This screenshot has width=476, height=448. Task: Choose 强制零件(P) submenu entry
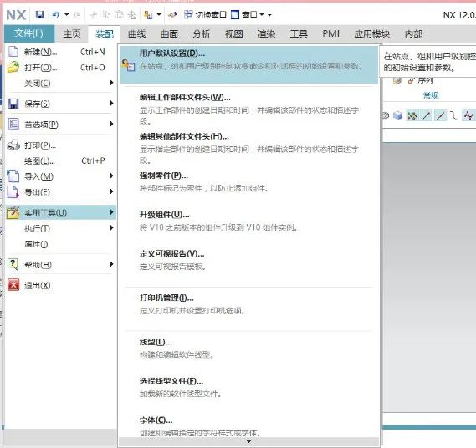tap(248, 188)
